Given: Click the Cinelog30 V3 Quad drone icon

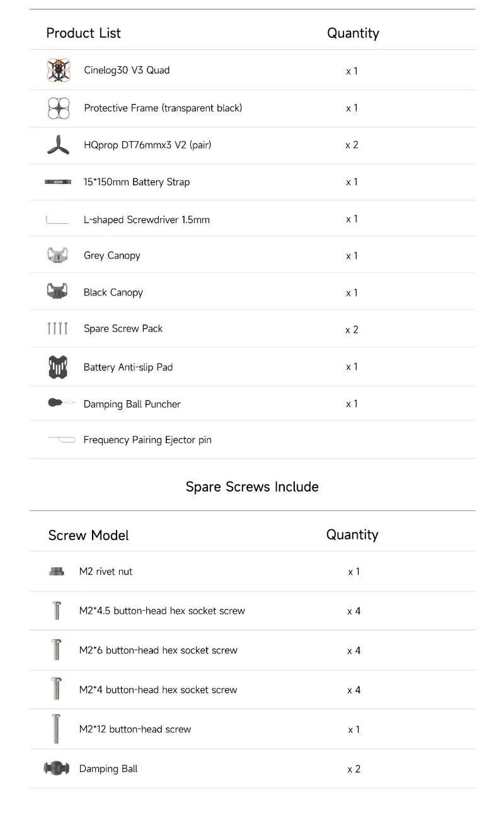Looking at the screenshot, I should coord(58,70).
